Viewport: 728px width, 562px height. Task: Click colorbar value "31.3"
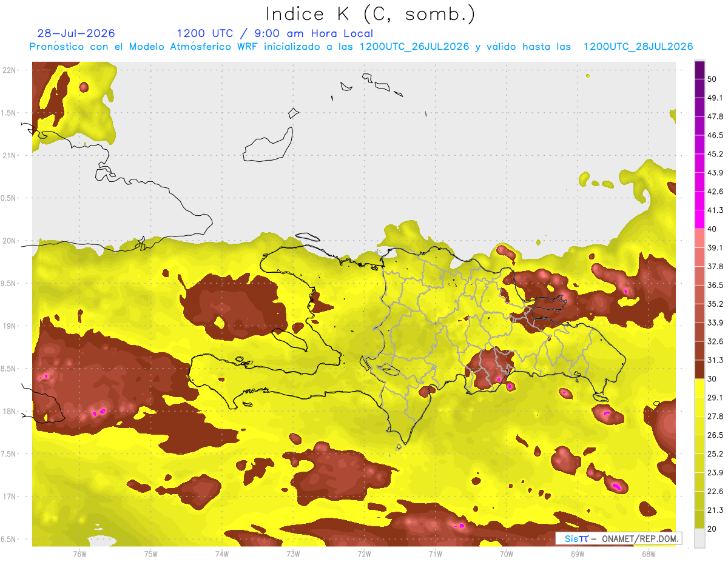click(x=715, y=360)
